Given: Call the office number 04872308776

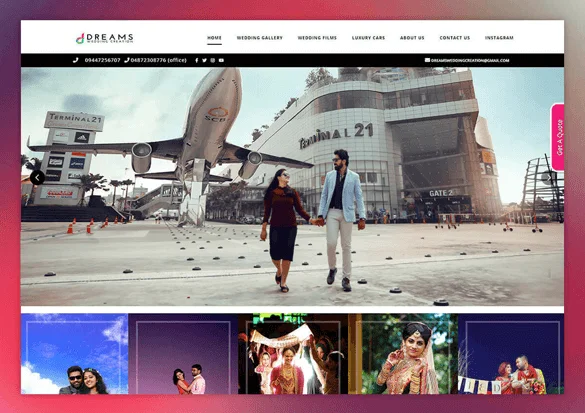Looking at the screenshot, I should [159, 60].
